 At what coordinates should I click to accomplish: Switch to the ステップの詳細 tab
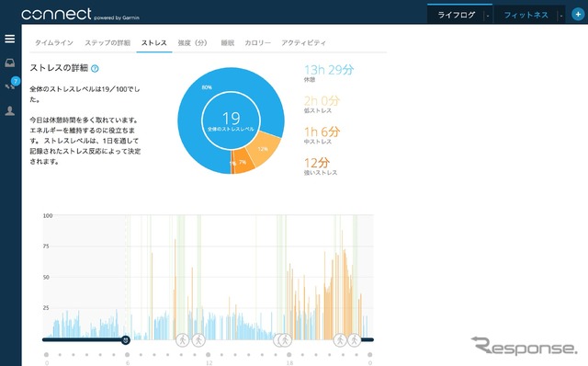tap(107, 43)
